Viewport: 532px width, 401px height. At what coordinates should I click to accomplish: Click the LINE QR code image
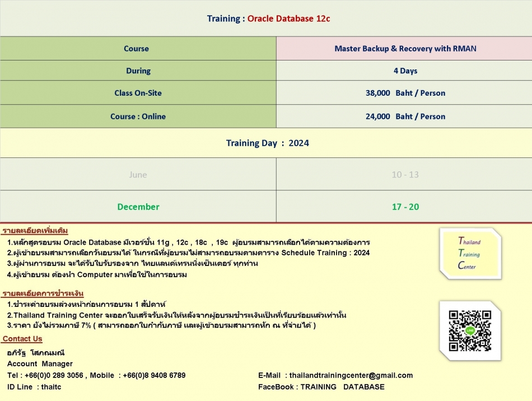(470, 331)
